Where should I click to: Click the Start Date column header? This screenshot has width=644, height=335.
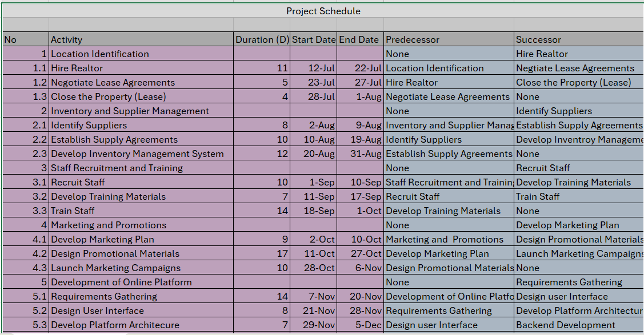pyautogui.click(x=313, y=39)
